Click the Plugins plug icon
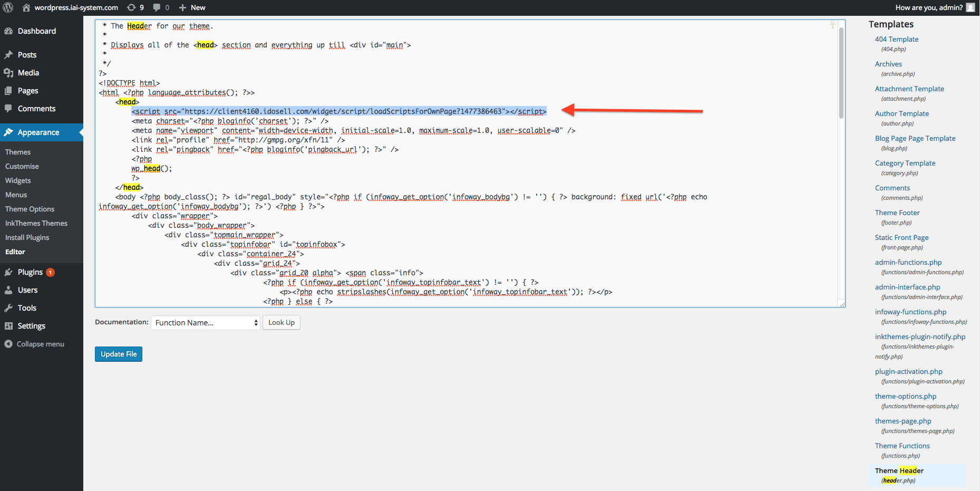 coord(8,272)
